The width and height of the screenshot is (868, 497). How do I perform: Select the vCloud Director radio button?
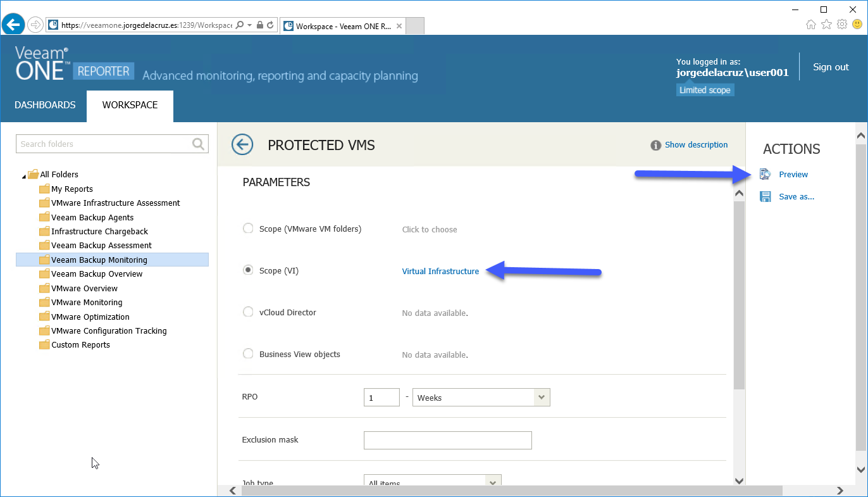point(249,312)
